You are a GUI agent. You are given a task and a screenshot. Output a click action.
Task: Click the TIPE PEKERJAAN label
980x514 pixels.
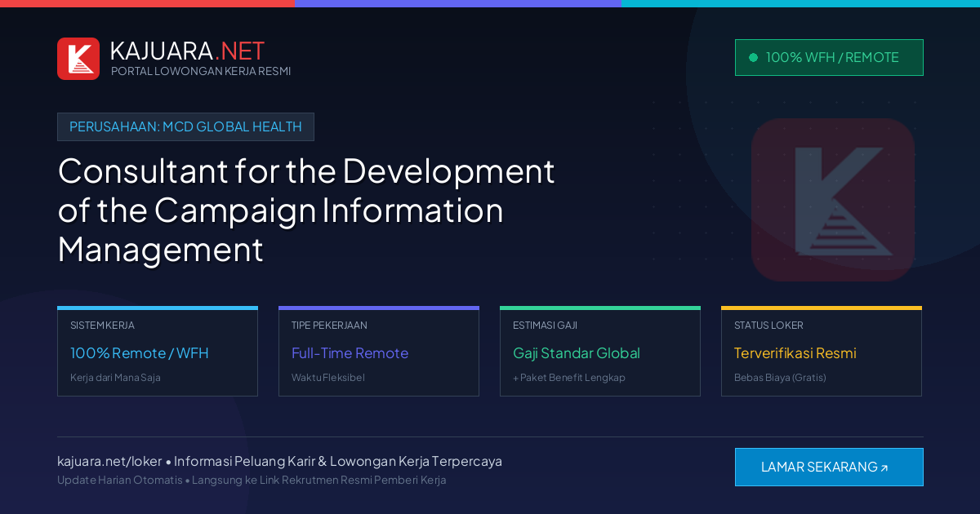pos(329,325)
